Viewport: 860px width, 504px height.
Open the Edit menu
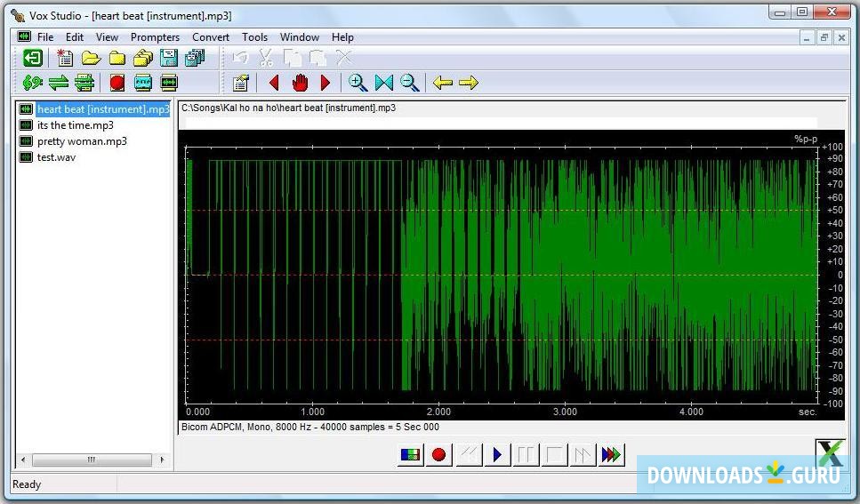pos(75,37)
